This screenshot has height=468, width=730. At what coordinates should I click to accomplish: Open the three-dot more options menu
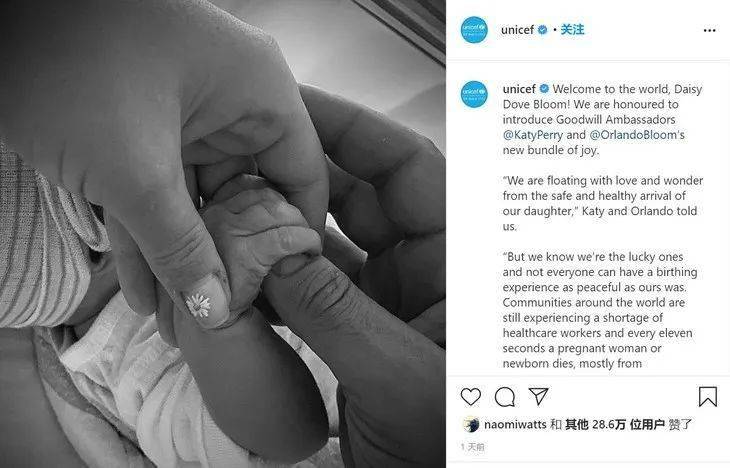[709, 30]
